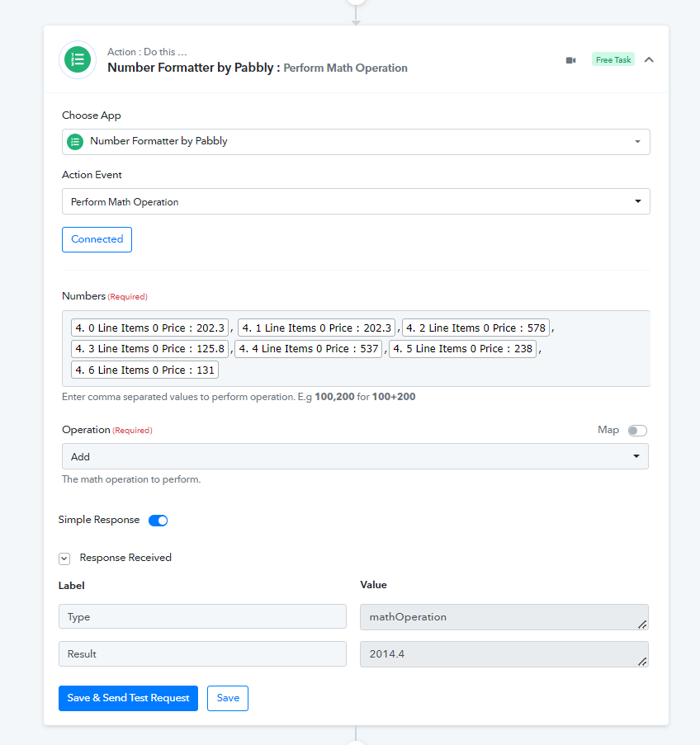Image resolution: width=700 pixels, height=745 pixels.
Task: Click the 'Numbers' field label
Action: 83,296
